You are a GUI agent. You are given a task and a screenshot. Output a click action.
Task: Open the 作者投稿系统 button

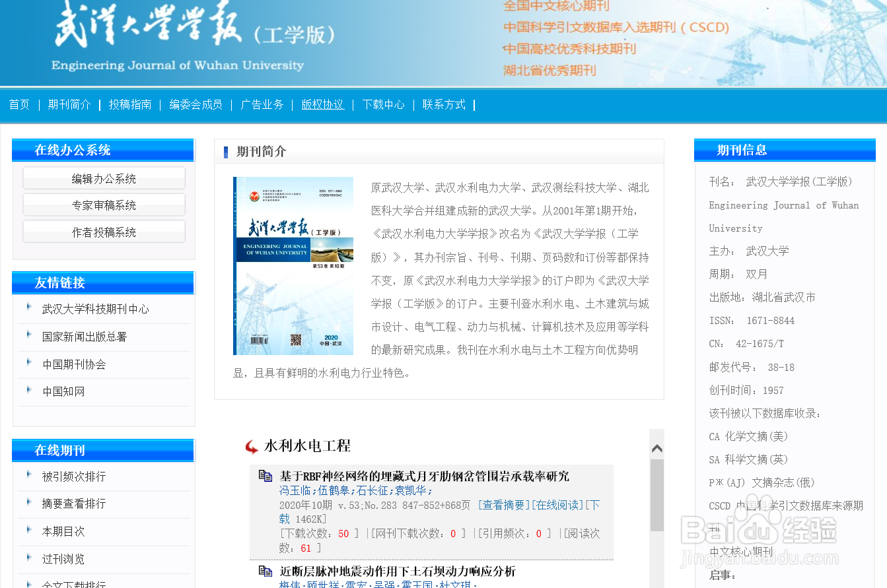coord(104,232)
